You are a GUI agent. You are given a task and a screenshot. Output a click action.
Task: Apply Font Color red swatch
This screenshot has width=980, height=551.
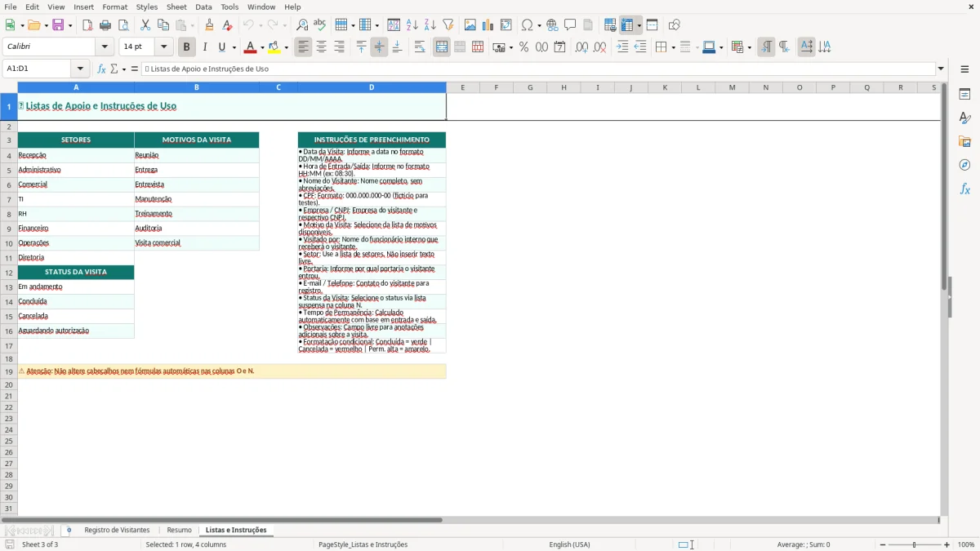click(x=251, y=47)
